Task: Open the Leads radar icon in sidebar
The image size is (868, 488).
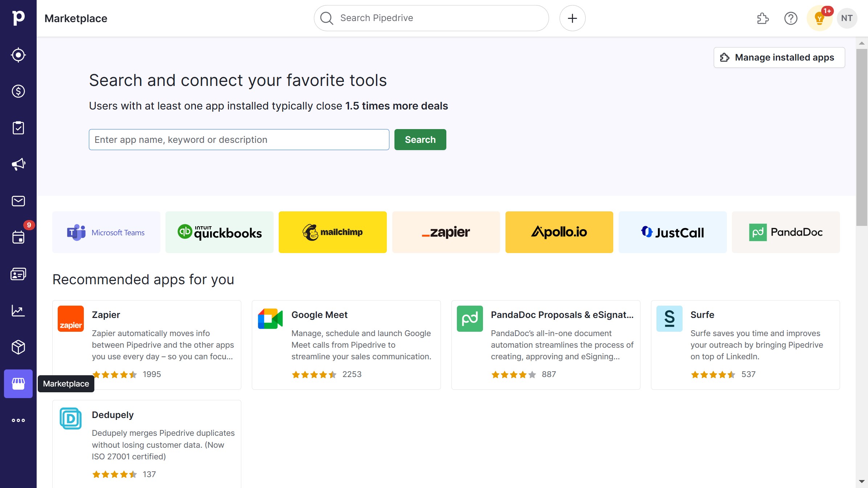Action: pyautogui.click(x=18, y=55)
